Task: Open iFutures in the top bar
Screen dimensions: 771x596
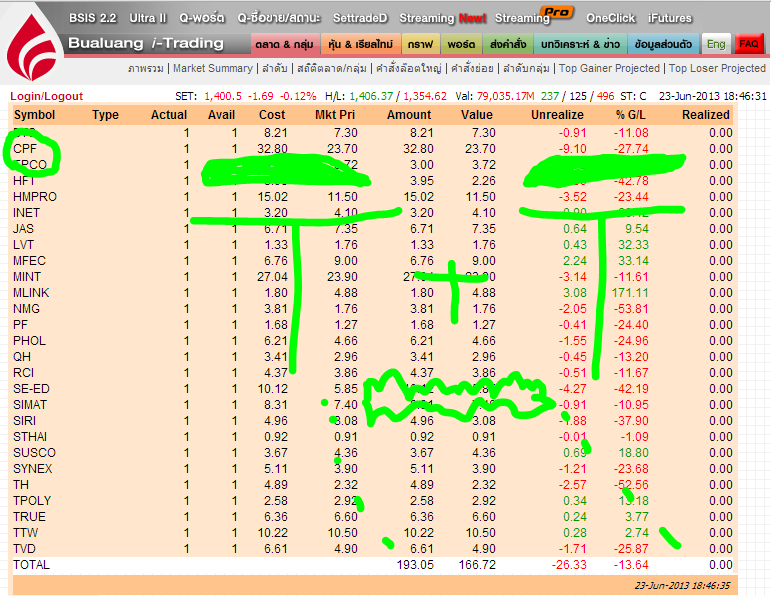Action: click(x=669, y=18)
